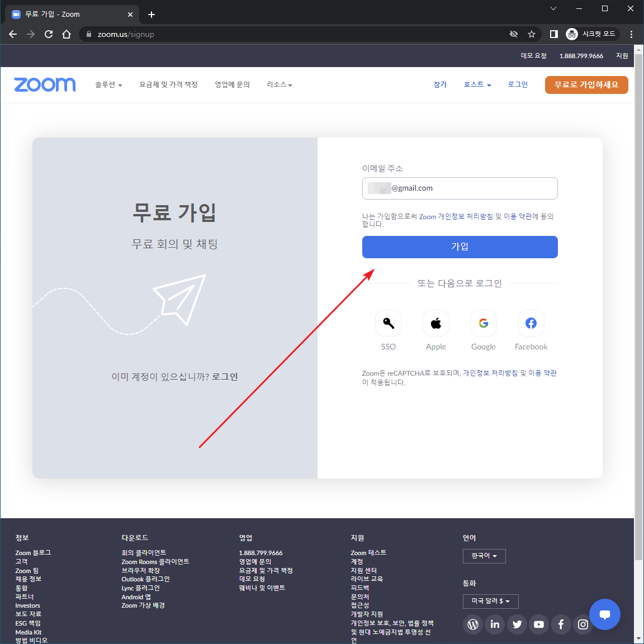Open Zoom Rooms 클라이언트 footer link
This screenshot has width=644, height=644.
point(155,562)
